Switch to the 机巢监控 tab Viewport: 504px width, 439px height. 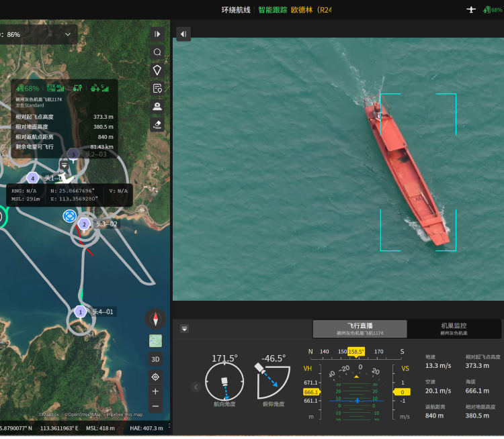tap(454, 329)
